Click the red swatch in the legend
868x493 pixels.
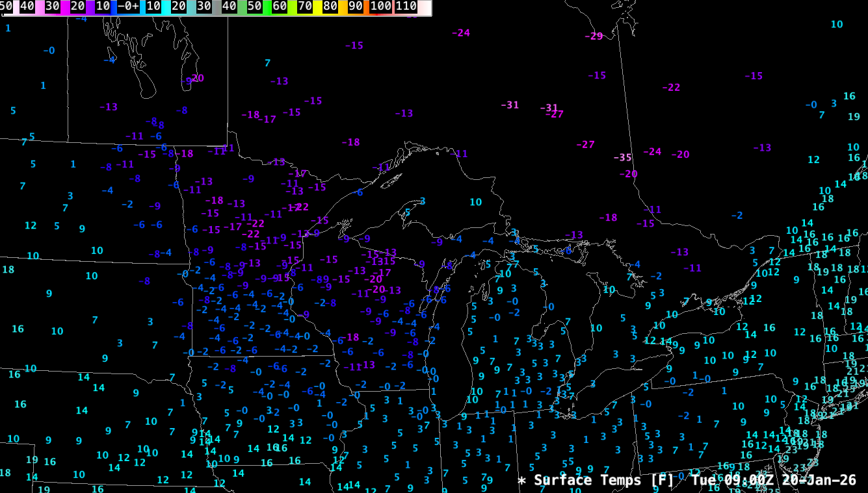coord(393,6)
